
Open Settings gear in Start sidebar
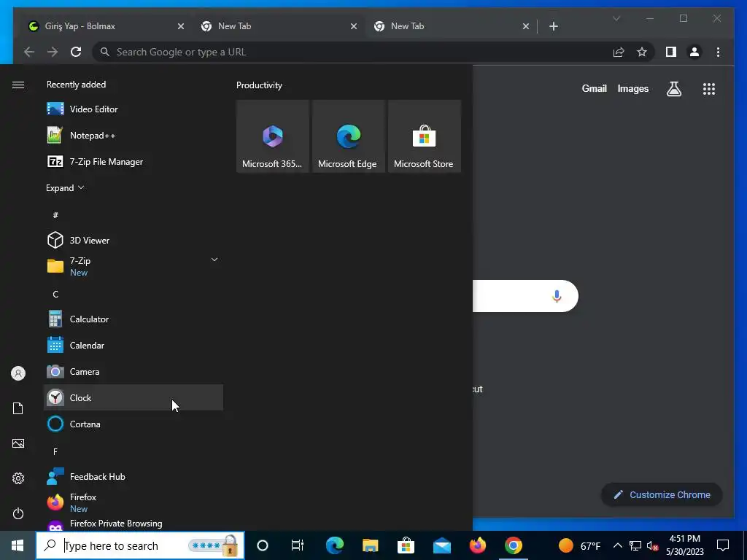[x=18, y=478]
